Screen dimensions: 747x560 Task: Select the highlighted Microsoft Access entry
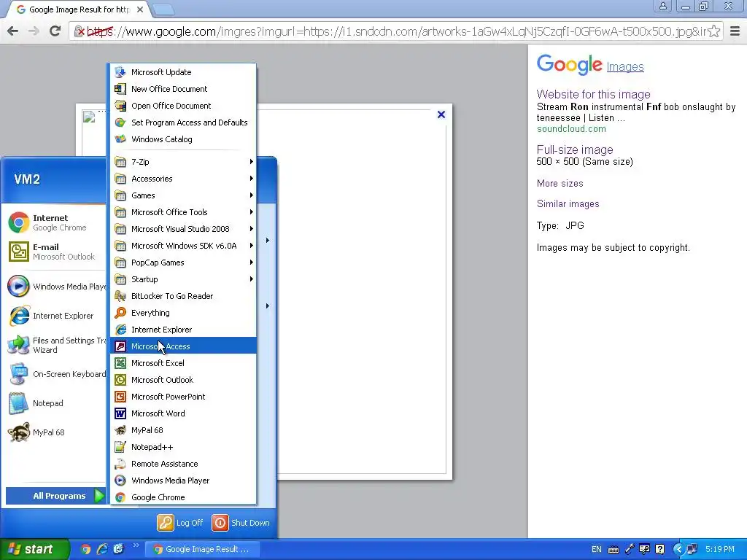point(183,346)
